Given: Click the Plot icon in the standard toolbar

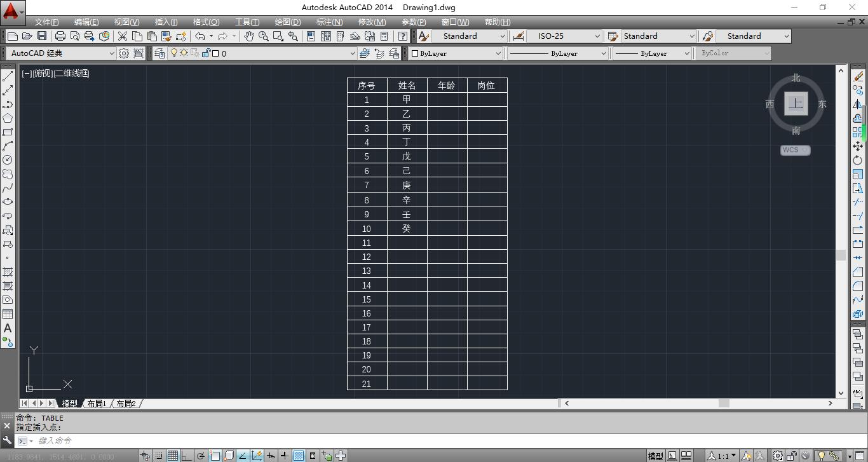Looking at the screenshot, I should 60,36.
